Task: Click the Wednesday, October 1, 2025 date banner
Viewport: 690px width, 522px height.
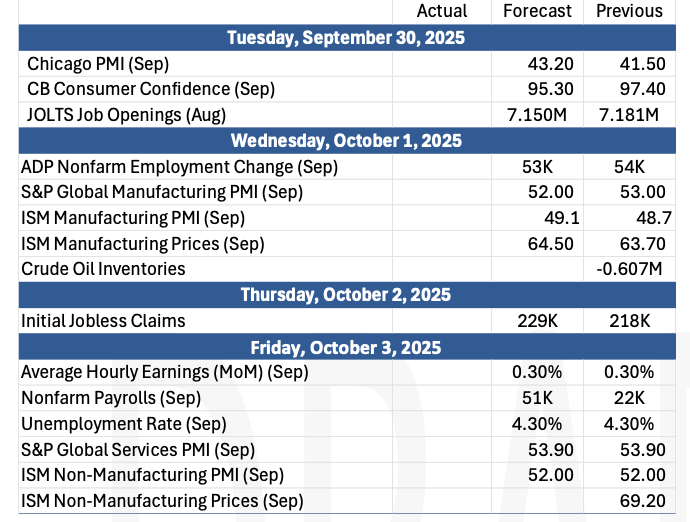Action: 345,140
